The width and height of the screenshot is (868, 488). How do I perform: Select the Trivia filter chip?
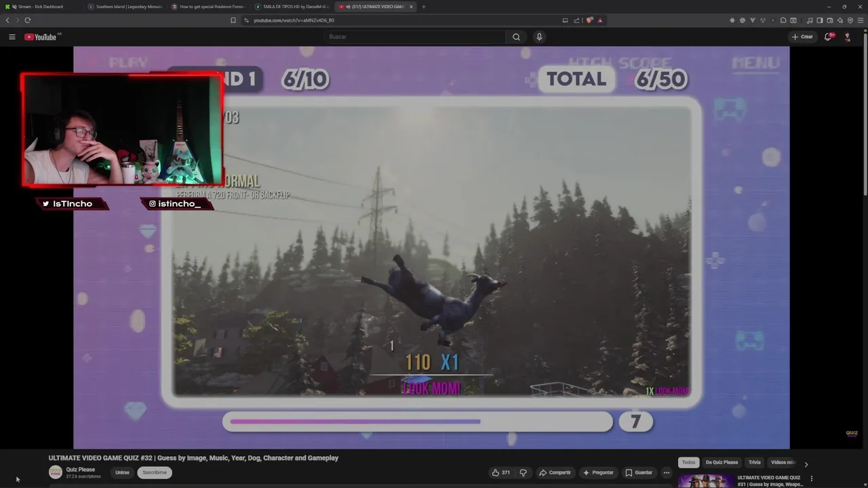pyautogui.click(x=754, y=462)
